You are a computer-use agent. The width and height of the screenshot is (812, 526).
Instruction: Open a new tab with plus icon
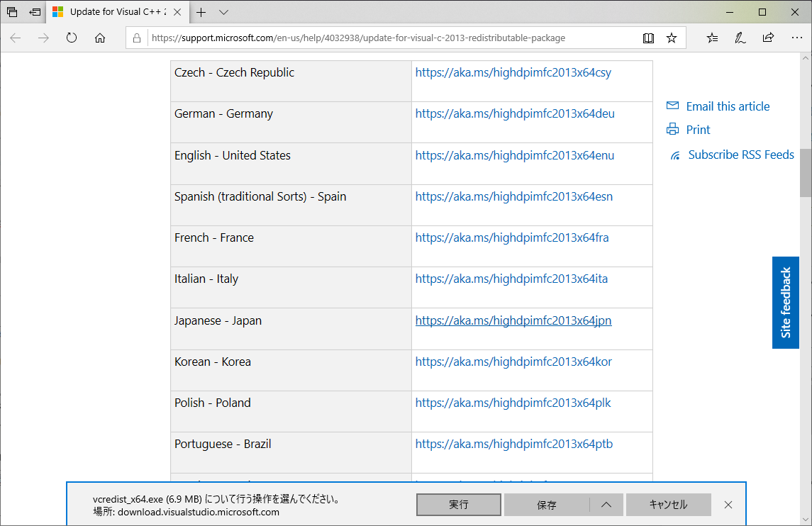tap(201, 12)
